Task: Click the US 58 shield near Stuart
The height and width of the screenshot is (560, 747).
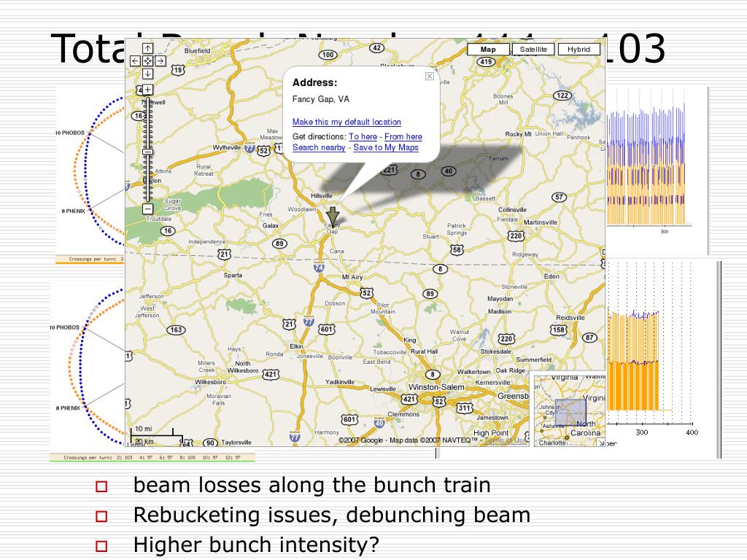Action: point(457,249)
